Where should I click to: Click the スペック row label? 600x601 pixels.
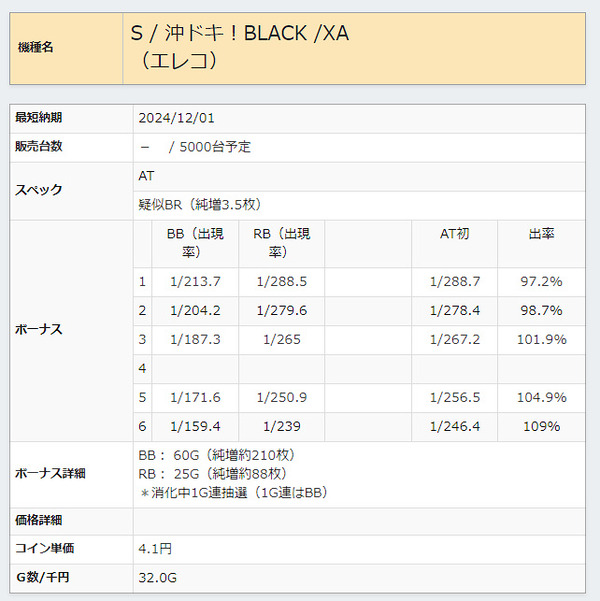pos(38,190)
